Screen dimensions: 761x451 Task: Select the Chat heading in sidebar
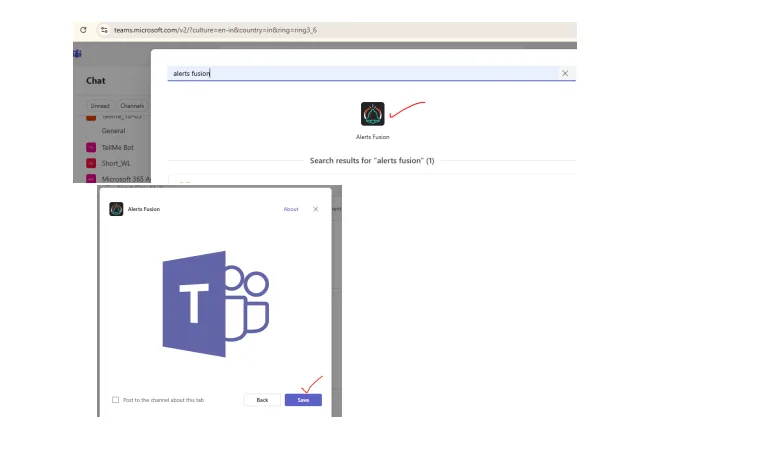[x=96, y=81]
